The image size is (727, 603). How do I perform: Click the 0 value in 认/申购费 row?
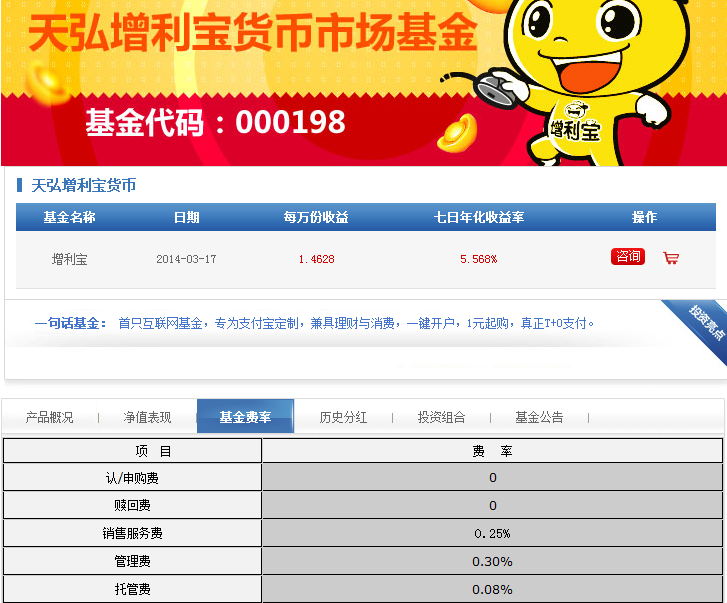click(493, 478)
